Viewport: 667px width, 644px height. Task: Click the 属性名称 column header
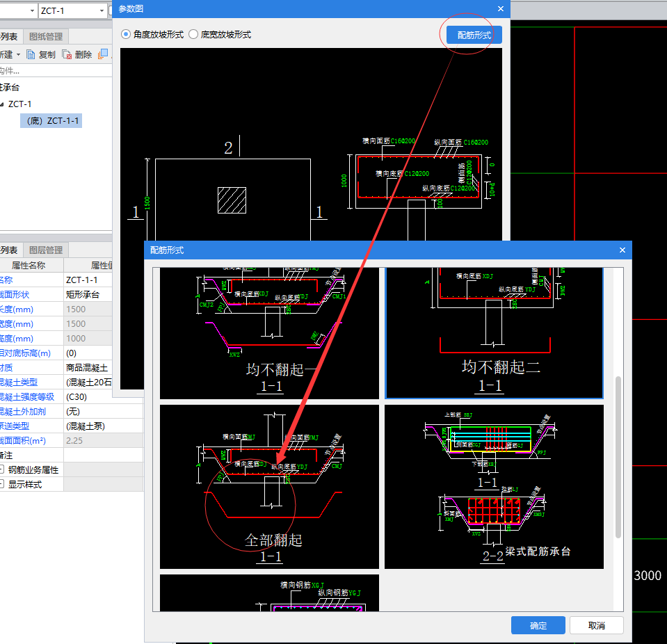pyautogui.click(x=28, y=266)
